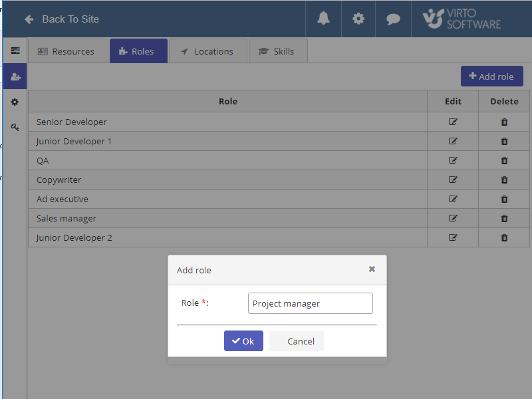The height and width of the screenshot is (399, 532).
Task: Click the sidebar gear icon
Action: click(x=15, y=102)
